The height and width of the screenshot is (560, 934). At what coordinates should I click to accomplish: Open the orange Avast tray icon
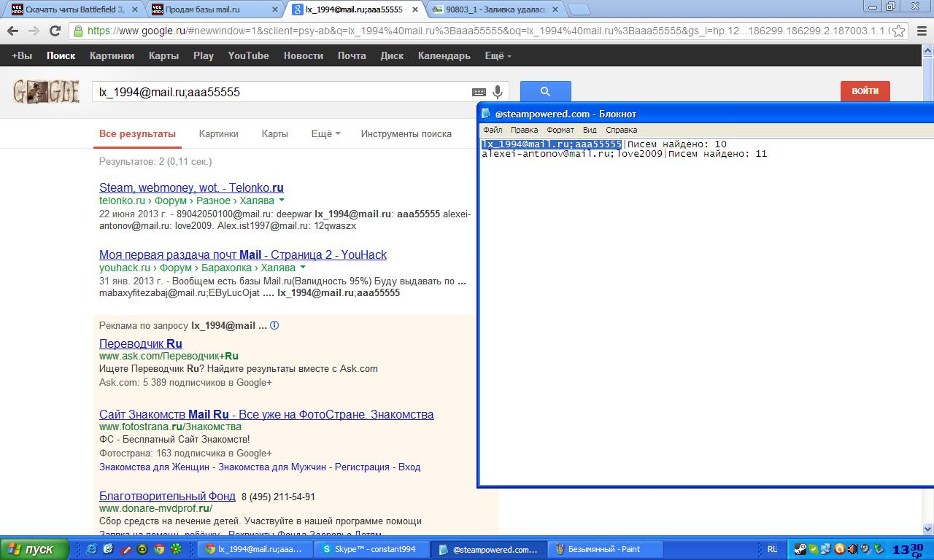coord(839,549)
